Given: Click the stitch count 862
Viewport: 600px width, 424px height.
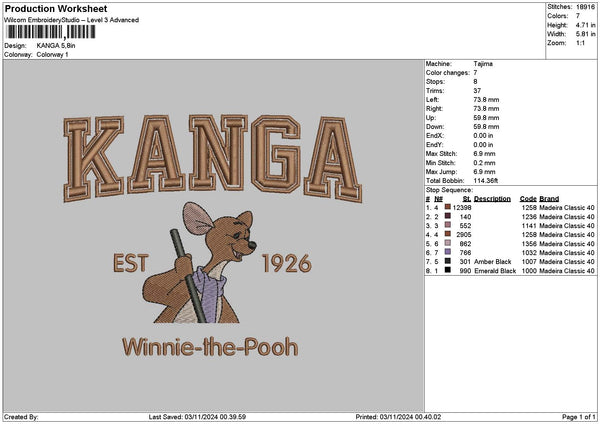Looking at the screenshot, I should coord(466,244).
